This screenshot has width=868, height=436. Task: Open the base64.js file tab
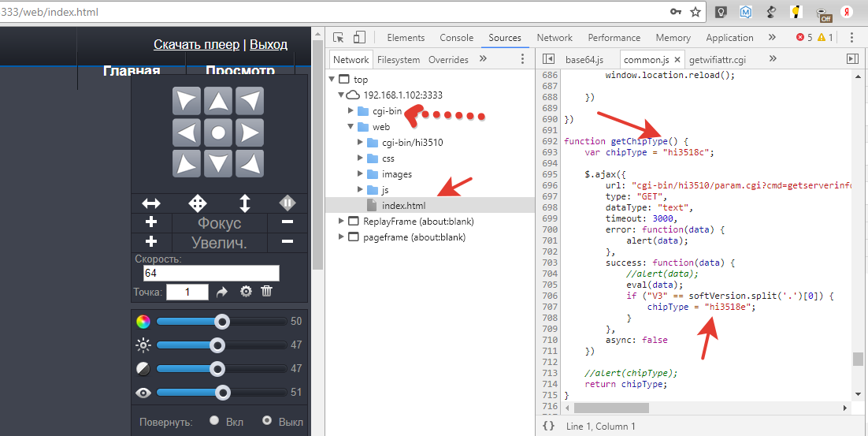[584, 59]
